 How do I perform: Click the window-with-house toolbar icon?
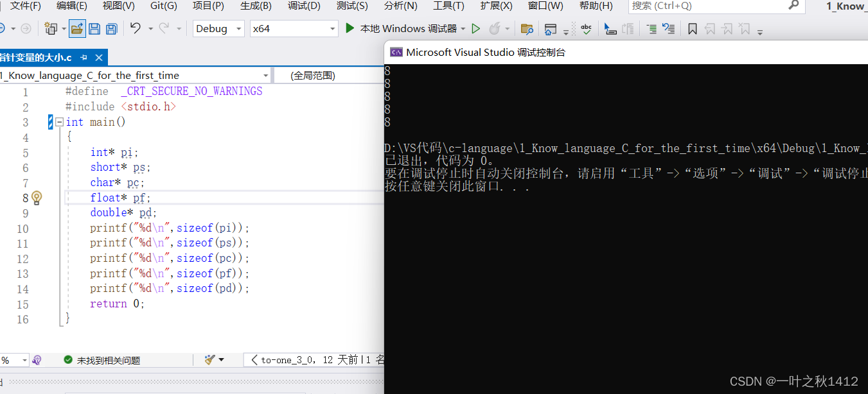pyautogui.click(x=550, y=28)
